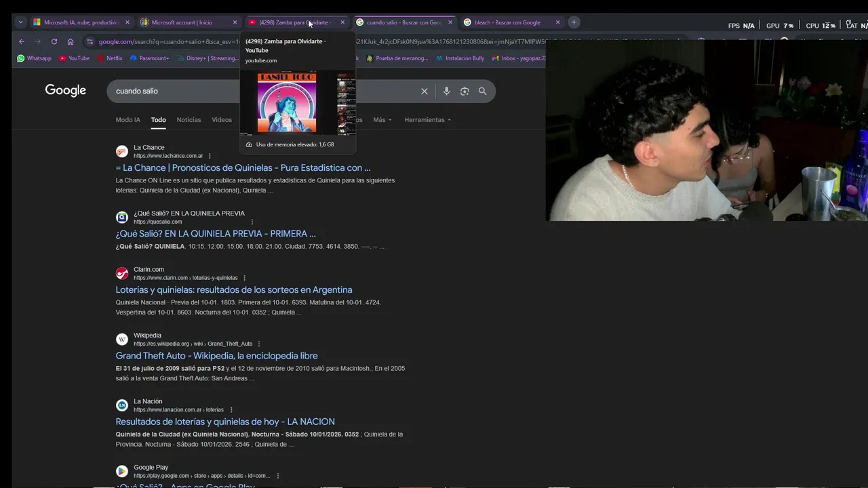This screenshot has width=868, height=488.
Task: Click the Google Play source name
Action: point(151,467)
